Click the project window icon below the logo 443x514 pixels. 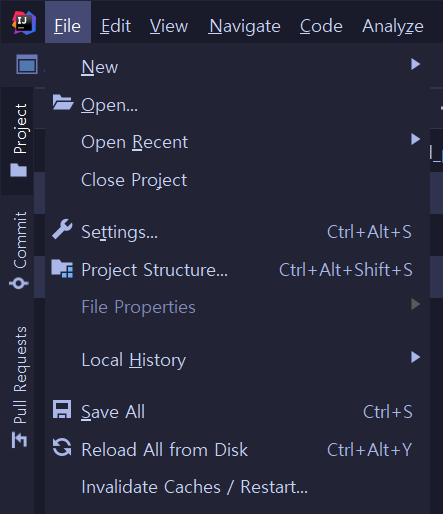coord(27,65)
